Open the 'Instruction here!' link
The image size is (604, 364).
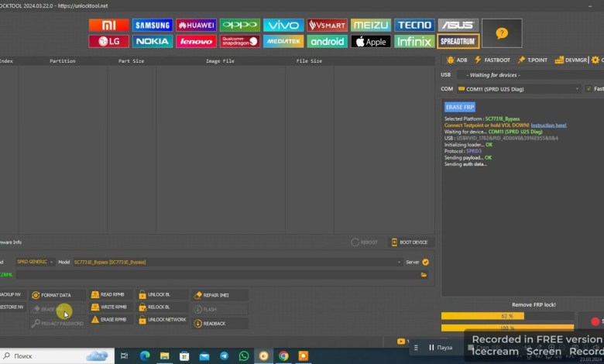click(x=548, y=125)
